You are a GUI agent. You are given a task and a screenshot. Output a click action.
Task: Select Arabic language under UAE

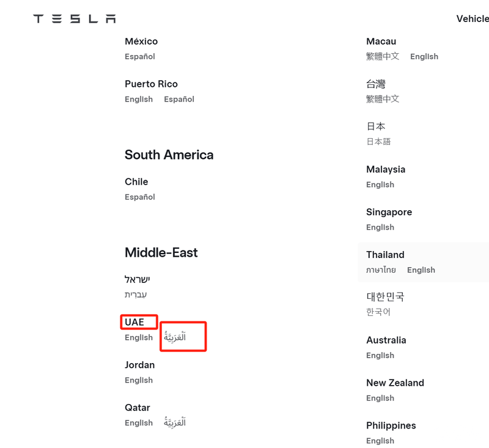coord(175,337)
